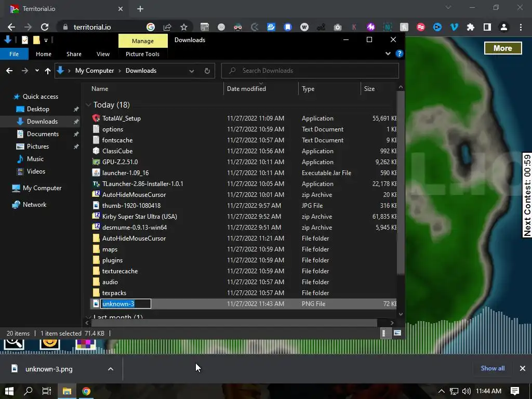Click the Google icon in address bar
The image size is (532, 399).
click(x=151, y=27)
